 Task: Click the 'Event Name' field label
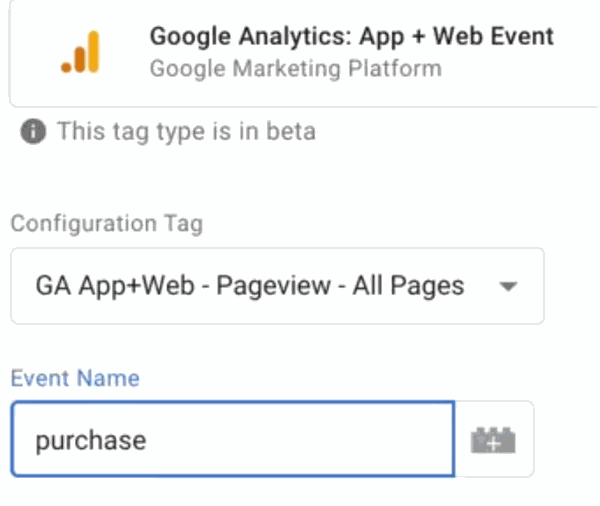click(75, 378)
